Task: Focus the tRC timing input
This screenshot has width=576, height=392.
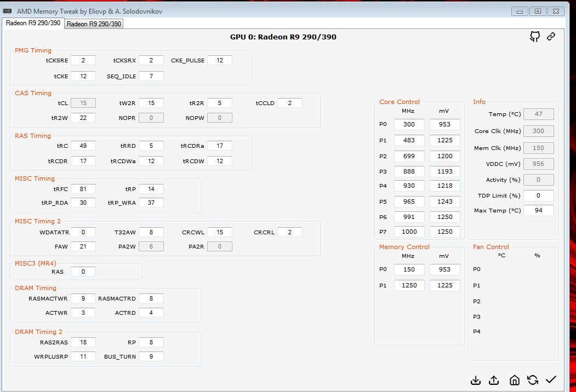Action: [83, 146]
